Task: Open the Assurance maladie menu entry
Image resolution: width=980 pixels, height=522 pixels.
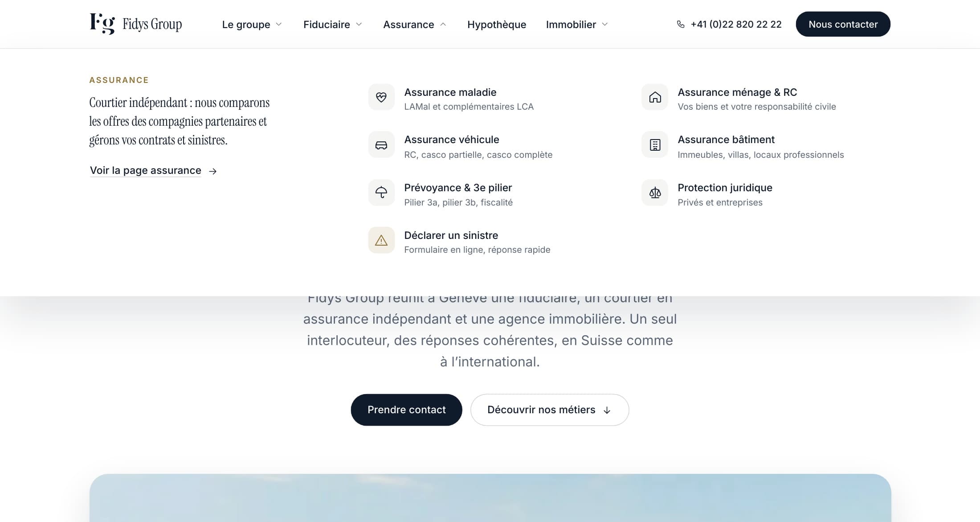Action: [x=451, y=99]
